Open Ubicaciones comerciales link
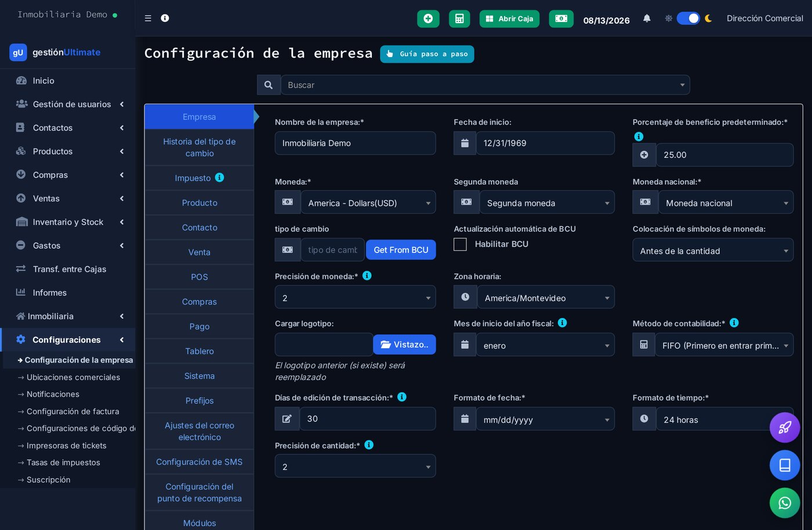Image resolution: width=812 pixels, height=530 pixels. tap(73, 377)
